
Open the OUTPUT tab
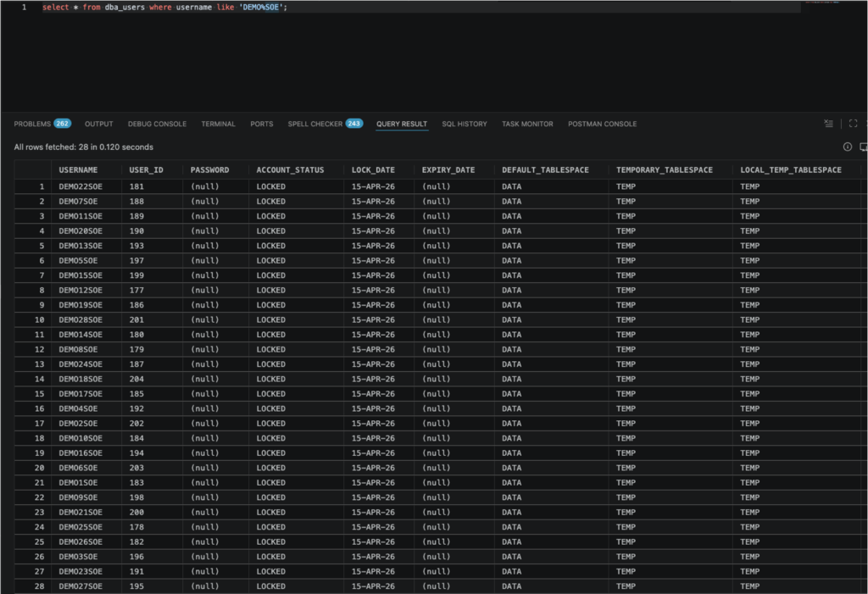click(98, 124)
